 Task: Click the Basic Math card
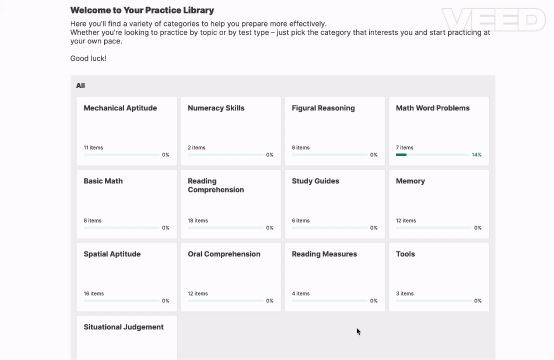127,204
